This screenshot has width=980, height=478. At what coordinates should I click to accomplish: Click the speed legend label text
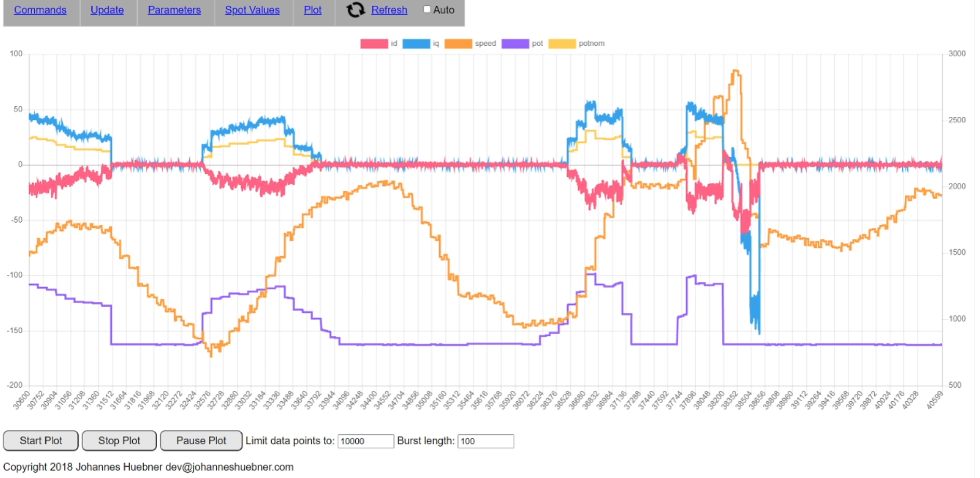click(485, 44)
